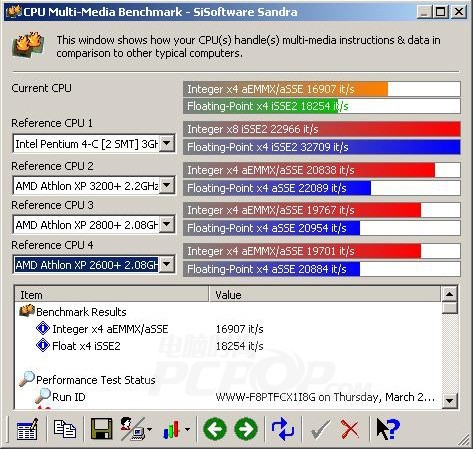The image size is (474, 449).
Task: Click info icon beside Integer x4 aEMMX/aSSE
Action: pyautogui.click(x=43, y=328)
